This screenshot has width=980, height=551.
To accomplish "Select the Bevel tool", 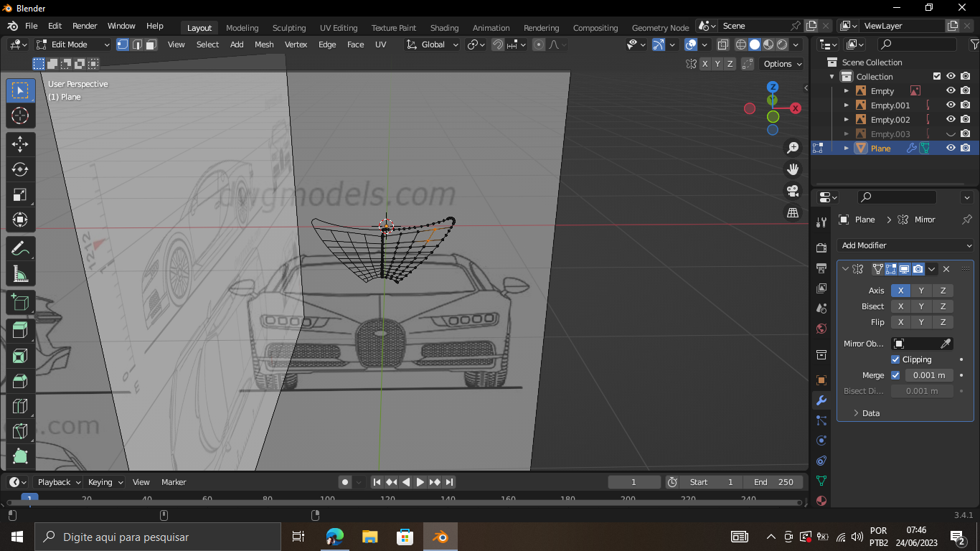I will pos(20,381).
